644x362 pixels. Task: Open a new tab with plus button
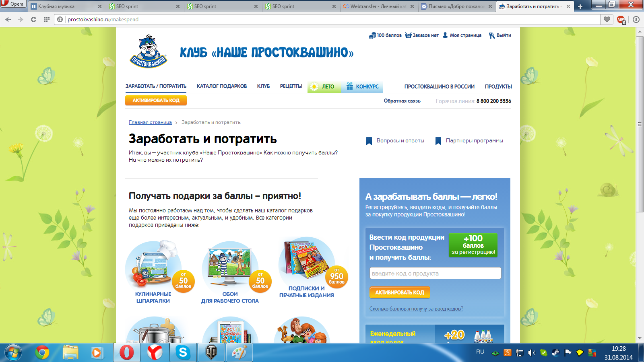point(580,6)
